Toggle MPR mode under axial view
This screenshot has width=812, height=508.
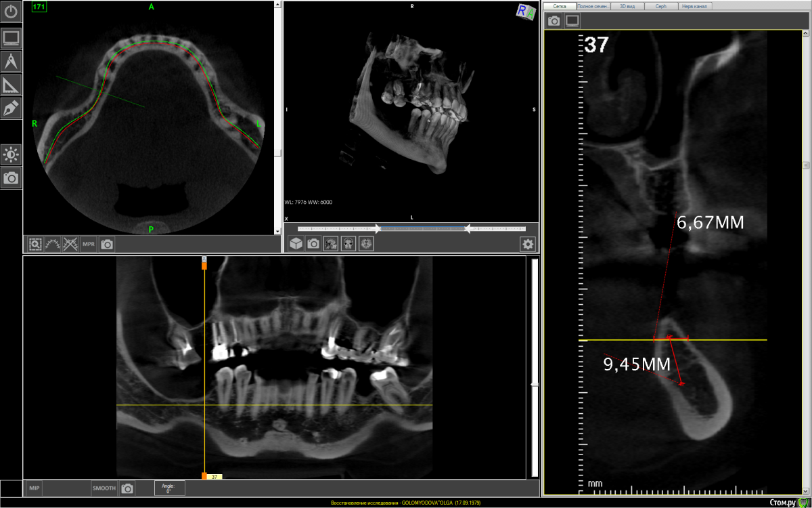coord(89,244)
